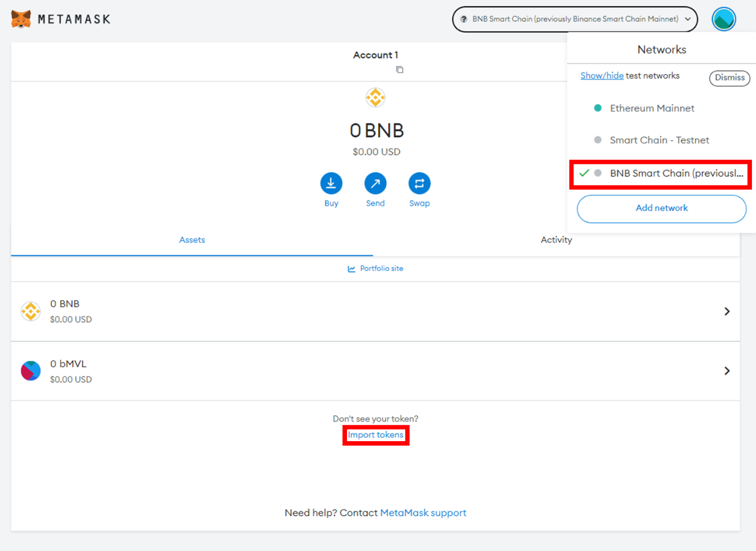Open the account avatar menu
This screenshot has width=756, height=551.
(724, 19)
